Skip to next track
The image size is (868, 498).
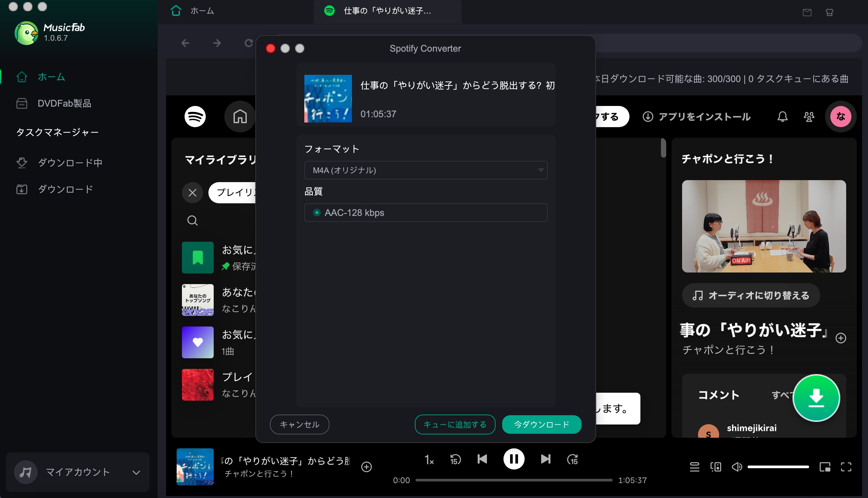(545, 459)
